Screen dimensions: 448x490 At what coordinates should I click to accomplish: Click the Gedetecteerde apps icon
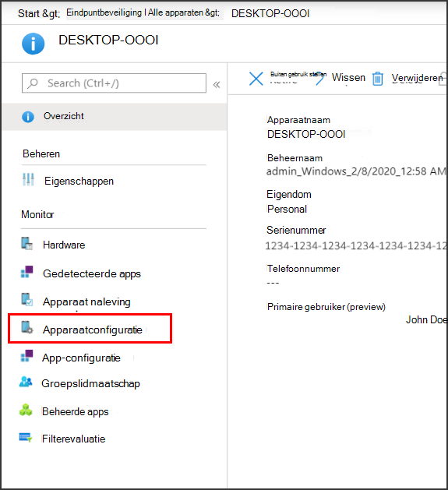click(x=27, y=272)
